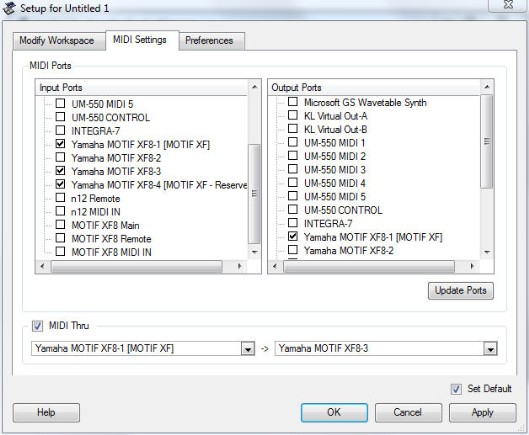Click the Output Ports vertical scrollbar thumb
The width and height of the screenshot is (529, 435).
point(487,141)
